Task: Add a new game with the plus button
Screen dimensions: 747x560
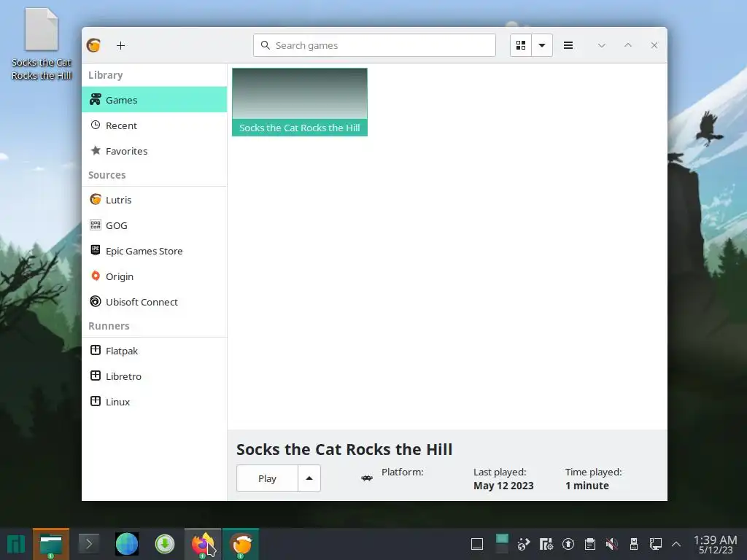Action: click(x=120, y=45)
